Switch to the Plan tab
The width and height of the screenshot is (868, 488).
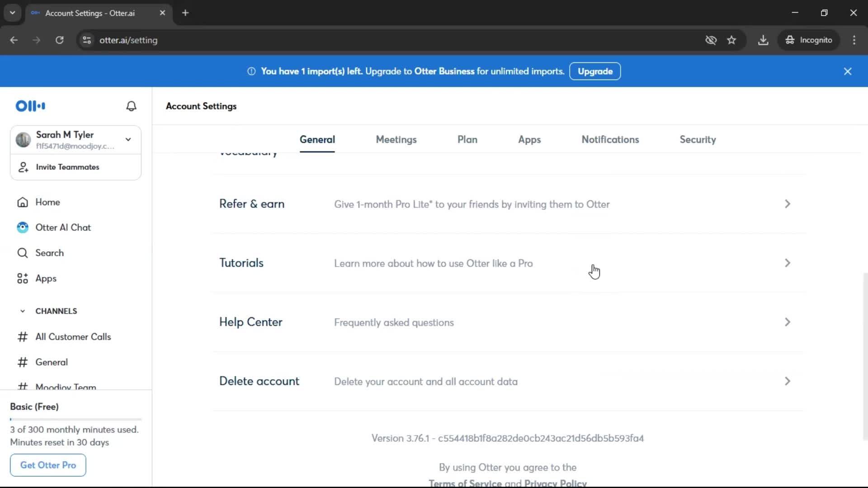click(x=467, y=140)
